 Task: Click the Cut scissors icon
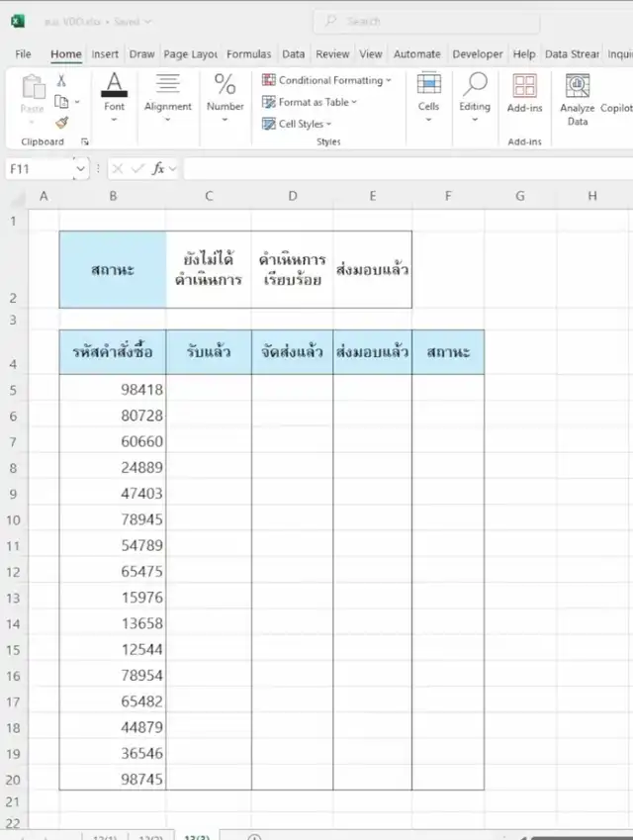click(61, 81)
